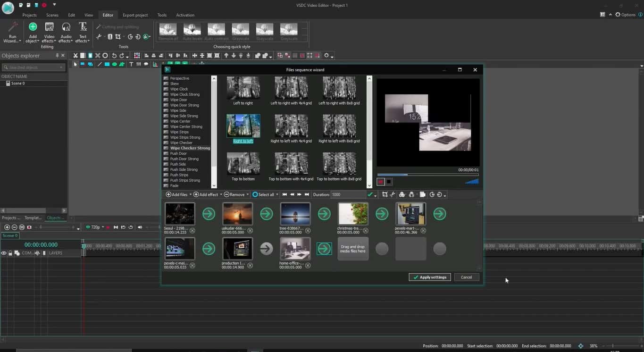Click the timeline zoom in plus icon
Screen dimensions: 644x352
pos(7,227)
